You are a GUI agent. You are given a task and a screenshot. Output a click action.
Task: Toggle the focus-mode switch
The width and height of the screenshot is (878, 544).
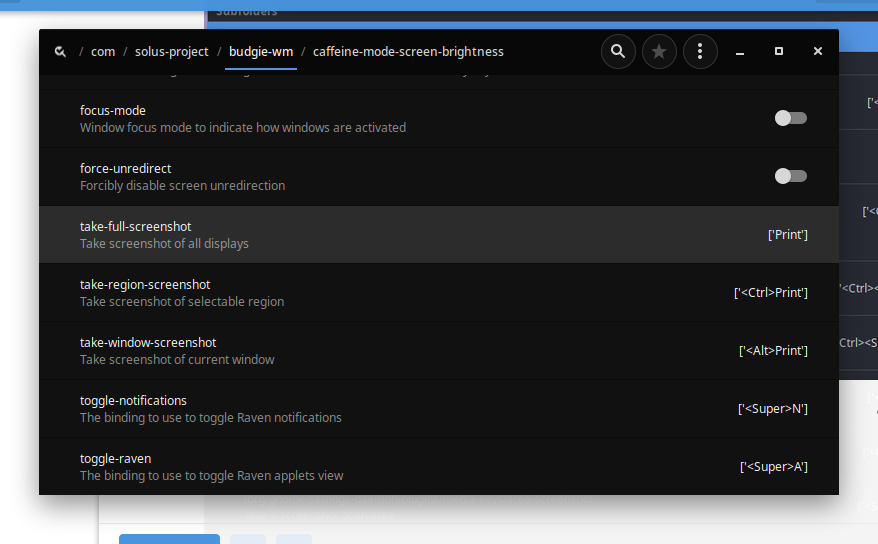pyautogui.click(x=790, y=118)
